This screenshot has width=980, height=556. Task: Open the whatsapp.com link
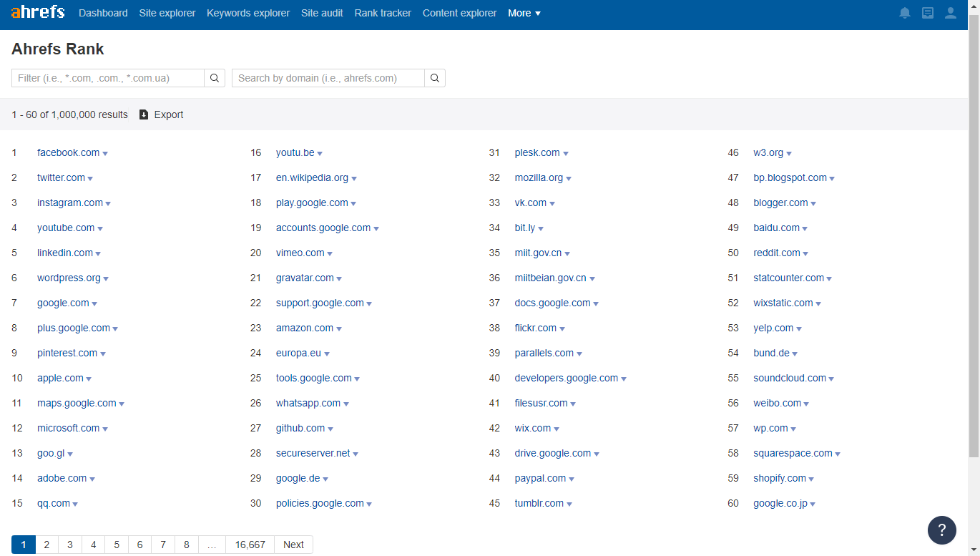pyautogui.click(x=308, y=403)
